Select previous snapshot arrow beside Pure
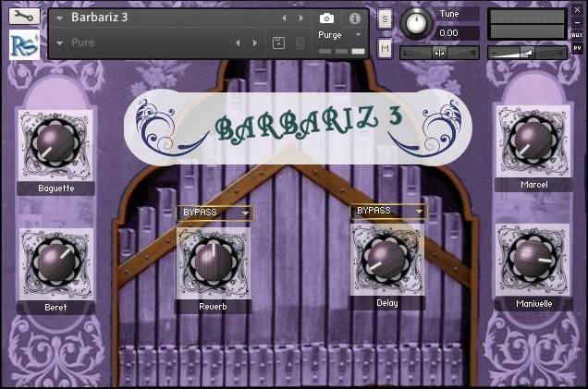The height and width of the screenshot is (389, 588). click(x=238, y=43)
